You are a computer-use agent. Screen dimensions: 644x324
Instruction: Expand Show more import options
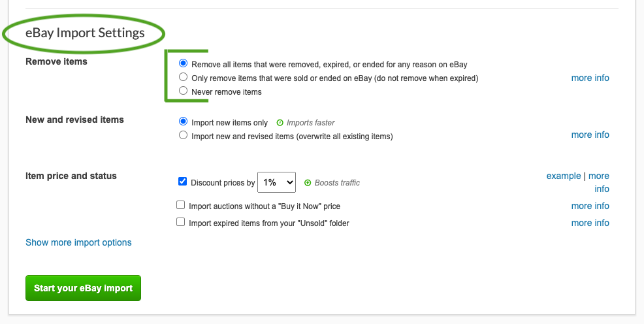[78, 242]
